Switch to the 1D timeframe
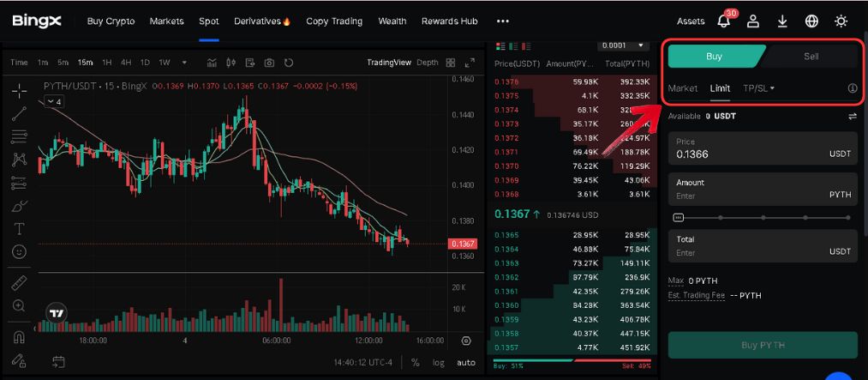 pos(145,63)
